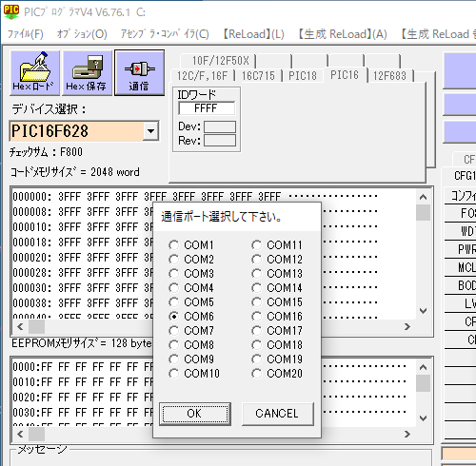Click the Rev value field
Screen dimensions: 476x466
(x=220, y=141)
